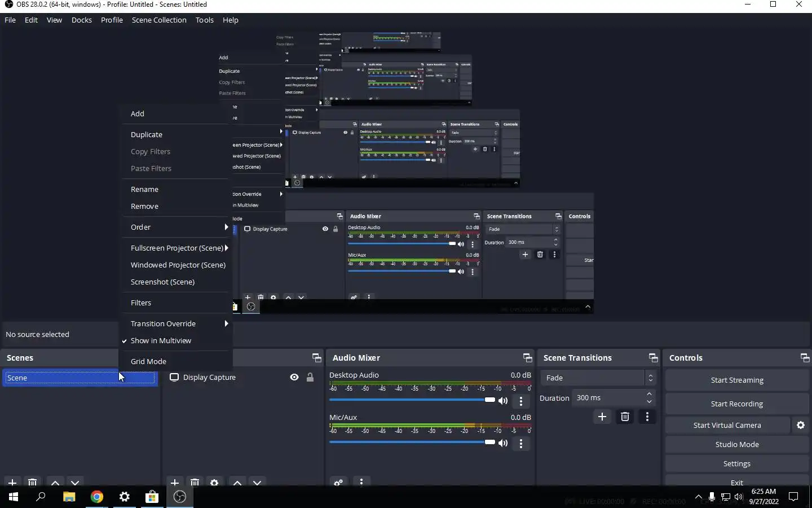Add a new source with plus icon

(175, 483)
